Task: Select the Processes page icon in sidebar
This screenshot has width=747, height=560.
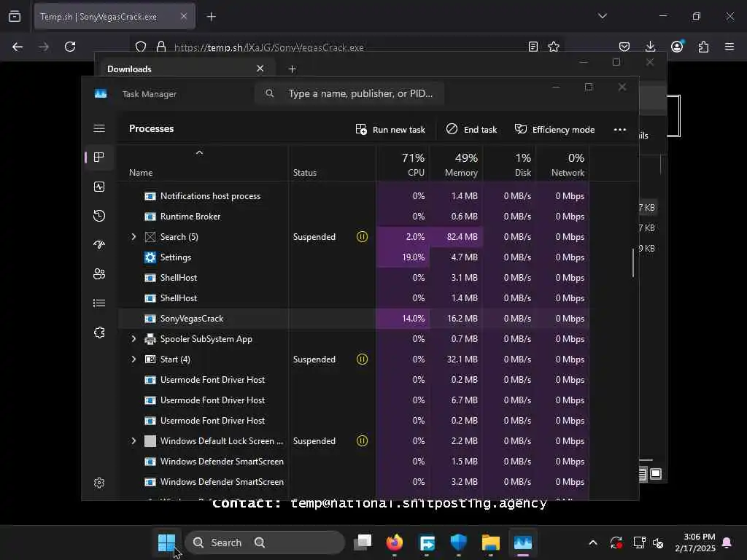Action: [99, 157]
